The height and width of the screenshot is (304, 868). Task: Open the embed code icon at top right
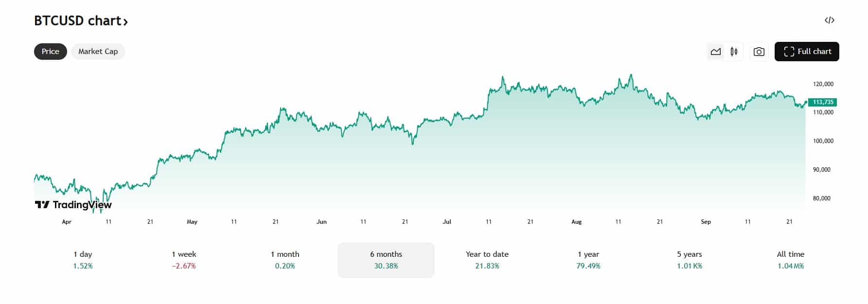pos(830,20)
